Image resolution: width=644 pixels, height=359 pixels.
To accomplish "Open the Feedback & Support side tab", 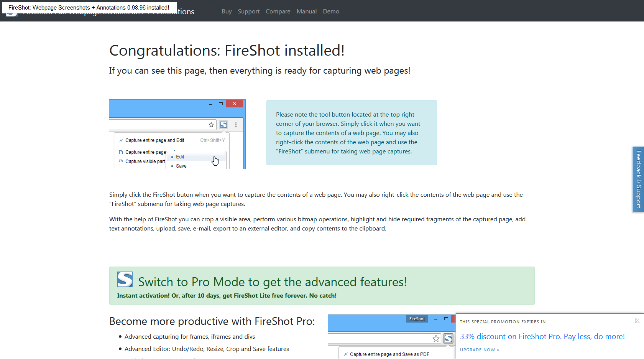I will (638, 179).
